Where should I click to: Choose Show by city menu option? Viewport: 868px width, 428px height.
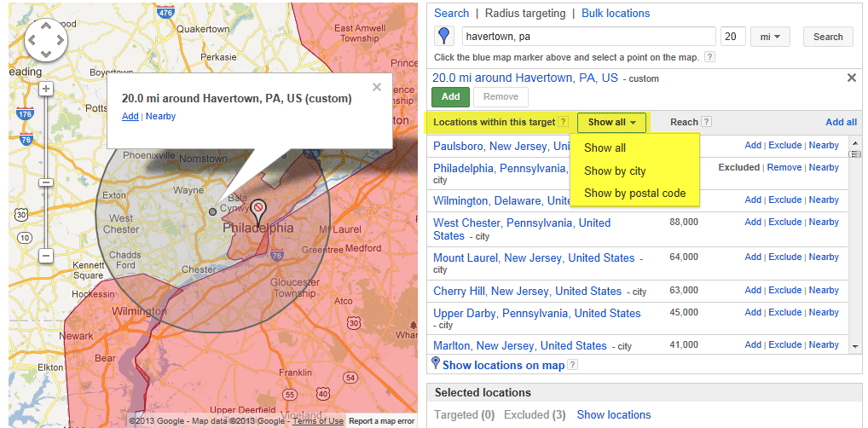click(x=615, y=171)
